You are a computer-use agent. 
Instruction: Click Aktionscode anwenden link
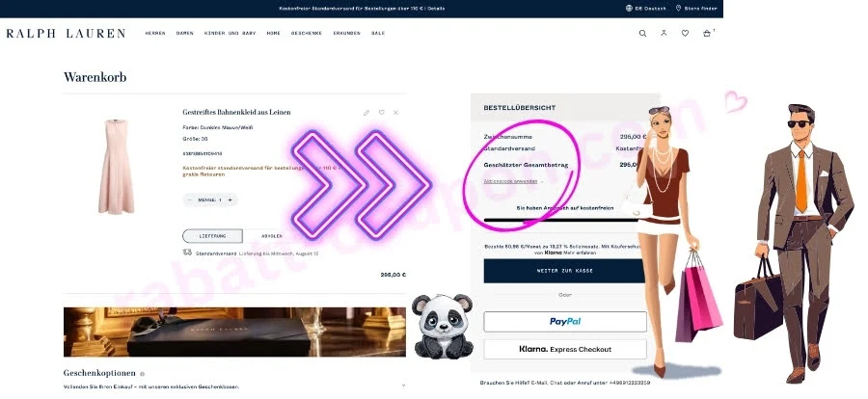[510, 181]
